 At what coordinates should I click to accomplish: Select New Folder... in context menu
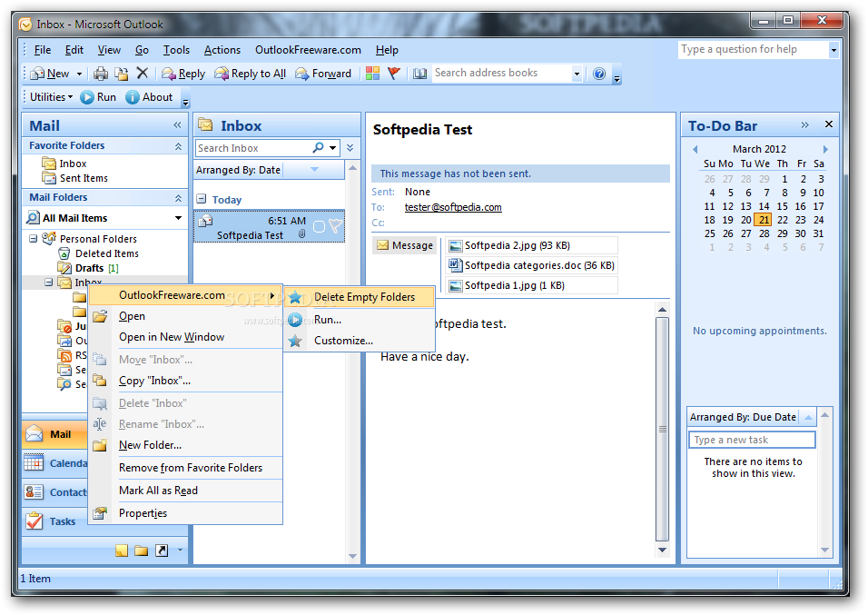click(x=186, y=445)
